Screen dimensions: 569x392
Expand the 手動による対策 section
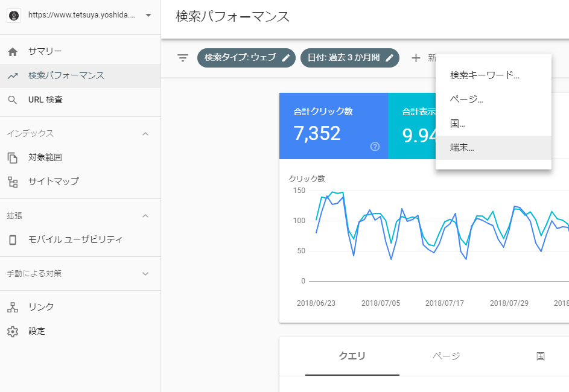tap(145, 274)
